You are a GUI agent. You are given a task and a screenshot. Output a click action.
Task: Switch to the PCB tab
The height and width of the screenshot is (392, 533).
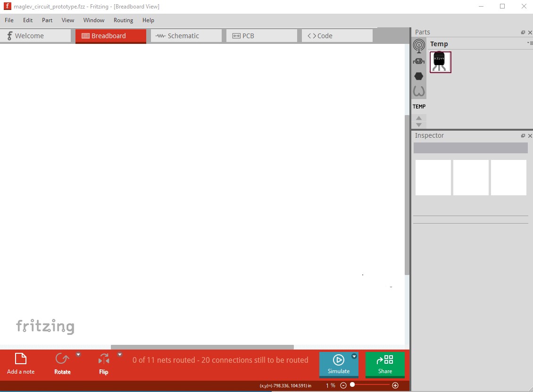(261, 36)
